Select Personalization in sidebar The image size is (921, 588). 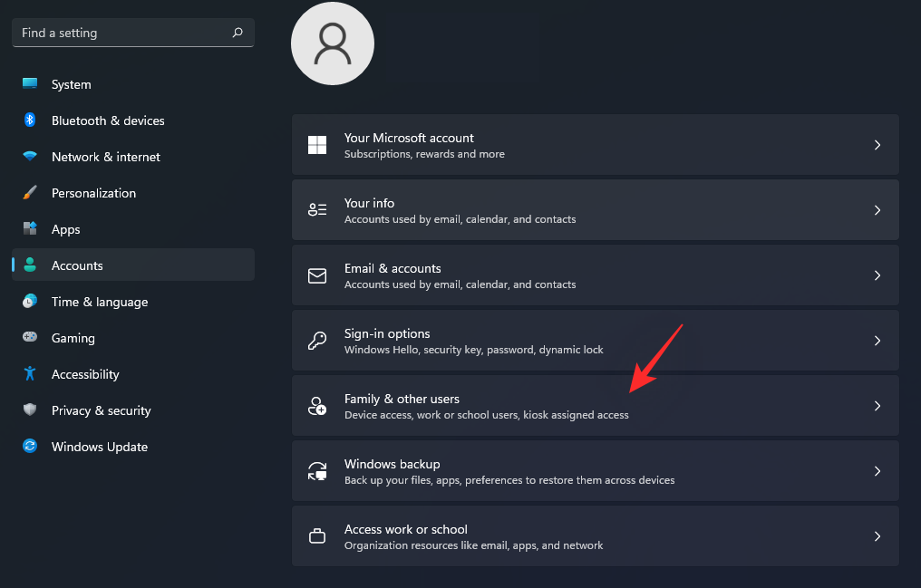[x=132, y=193]
